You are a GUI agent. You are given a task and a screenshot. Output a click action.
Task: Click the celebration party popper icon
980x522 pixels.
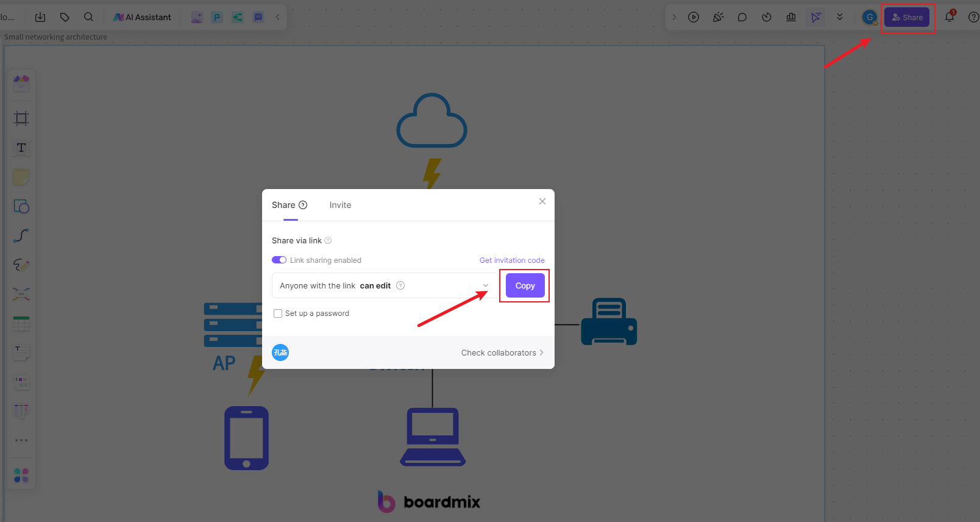coord(719,17)
